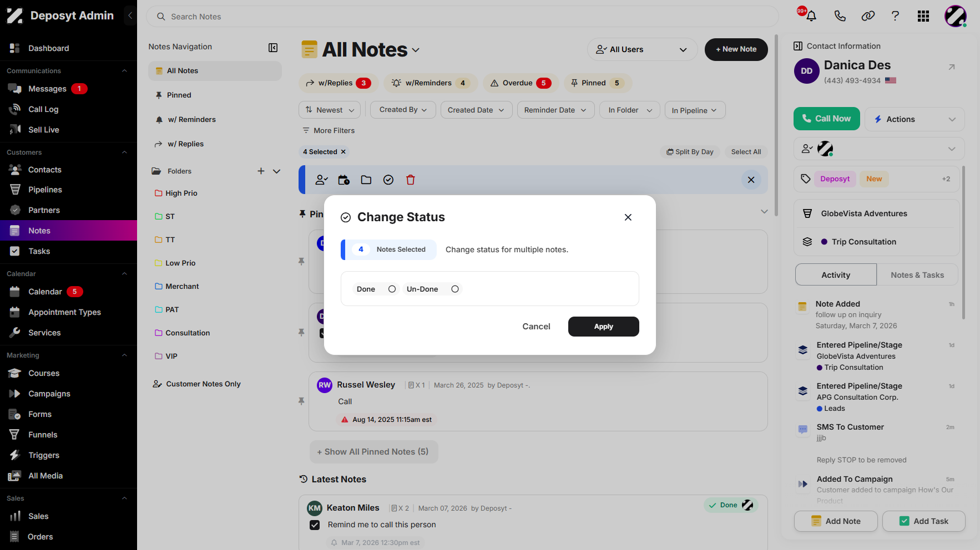Open the apps grid menu
Image resolution: width=980 pixels, height=550 pixels.
coord(923,16)
